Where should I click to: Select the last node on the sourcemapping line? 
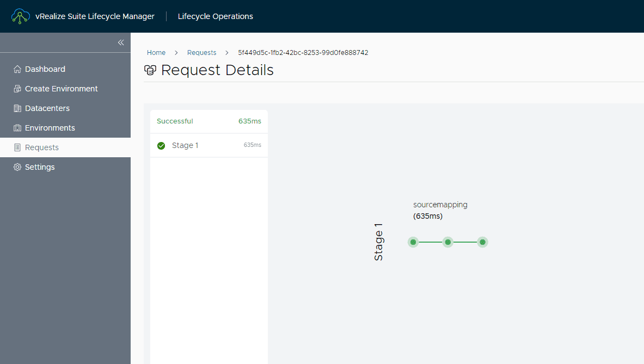482,242
